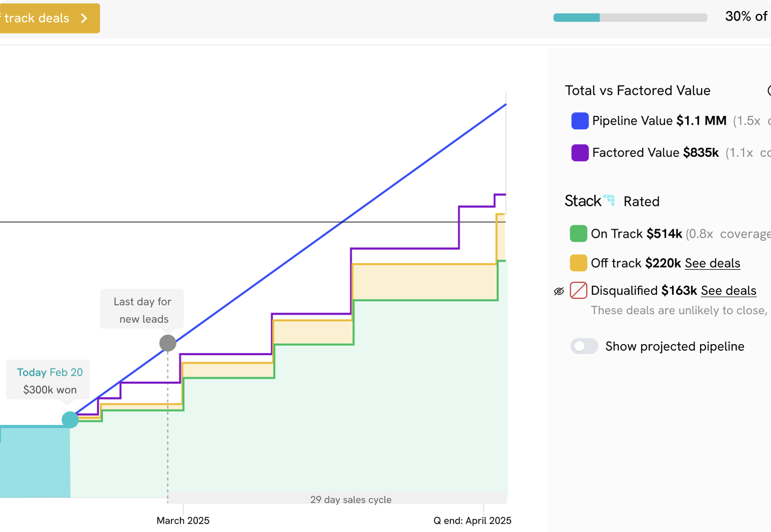Open See deals link for Disqualified

[x=728, y=291]
